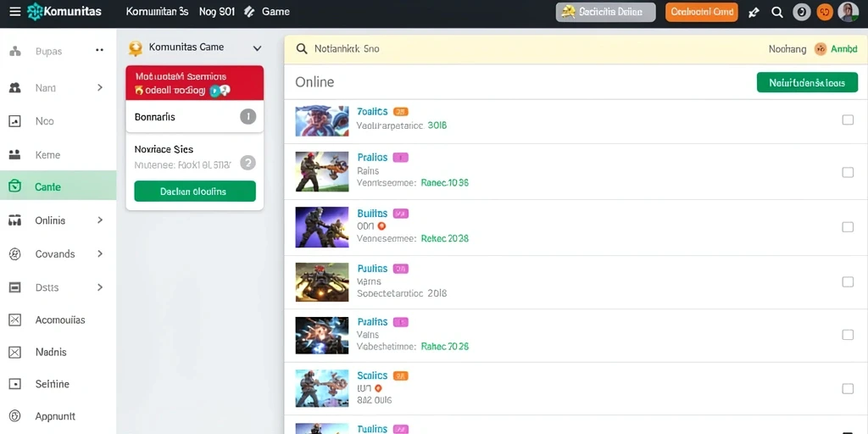The height and width of the screenshot is (434, 868).
Task: Expand the Onlinis sidebar chevron
Action: click(x=100, y=220)
